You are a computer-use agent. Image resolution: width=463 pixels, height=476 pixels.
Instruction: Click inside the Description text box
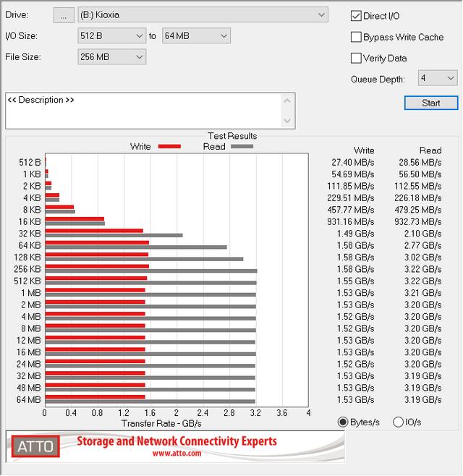144,111
